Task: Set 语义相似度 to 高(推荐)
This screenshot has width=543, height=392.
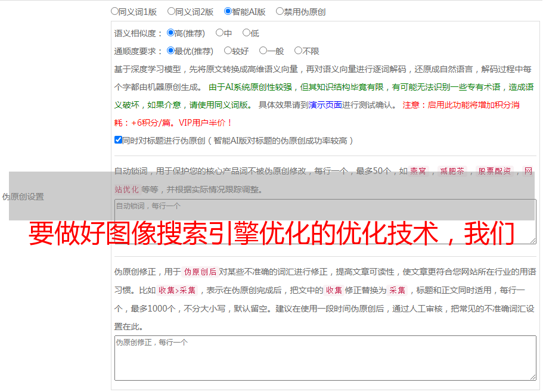Action: click(x=170, y=33)
